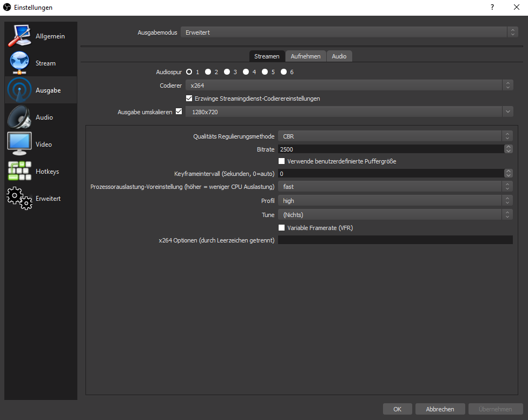Viewport: 528px width, 420px height.
Task: Click the Erweitert label in sidebar
Action: (48, 199)
